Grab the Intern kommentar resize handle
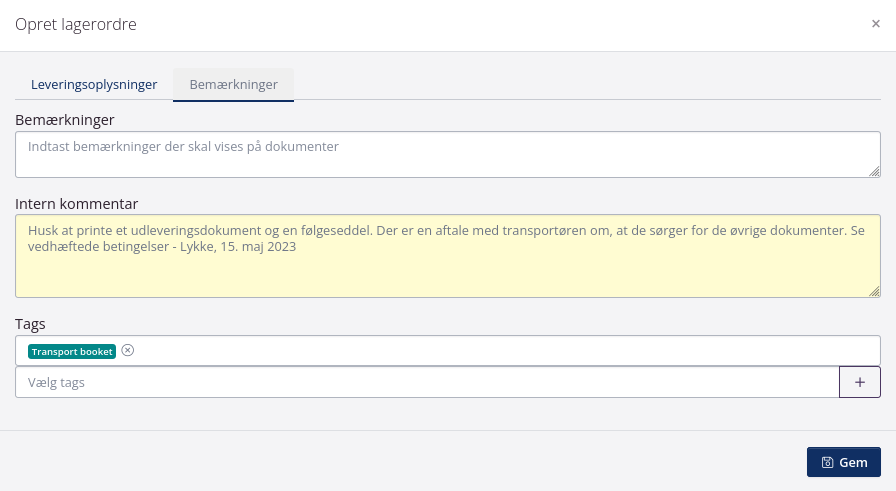This screenshot has width=896, height=491. pos(874,291)
